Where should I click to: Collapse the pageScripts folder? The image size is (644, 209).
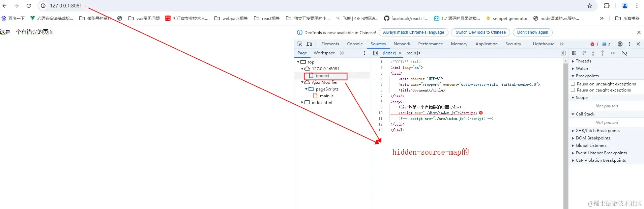coord(306,89)
